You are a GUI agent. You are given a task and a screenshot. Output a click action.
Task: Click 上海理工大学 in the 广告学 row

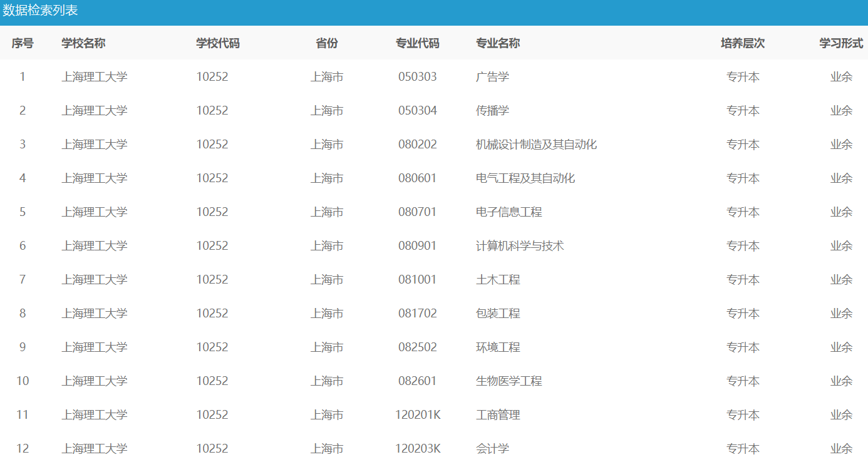tap(95, 77)
